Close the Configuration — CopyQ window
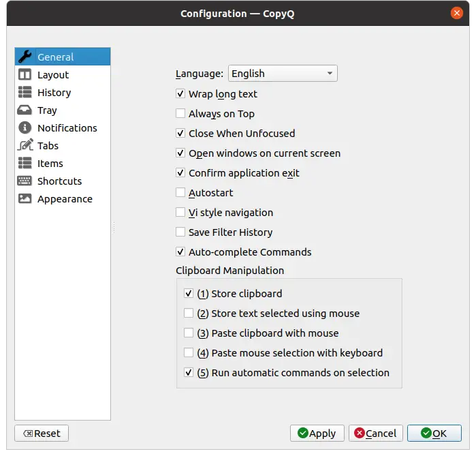The width and height of the screenshot is (476, 456). [456, 13]
